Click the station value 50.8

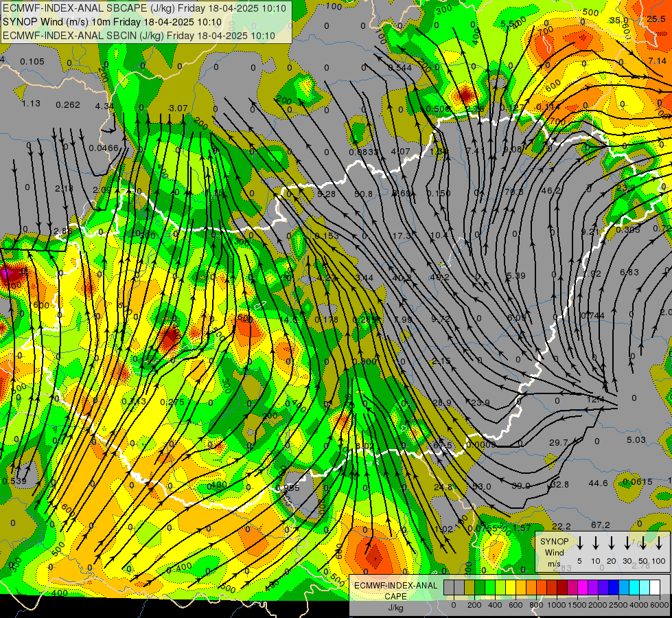tap(363, 194)
